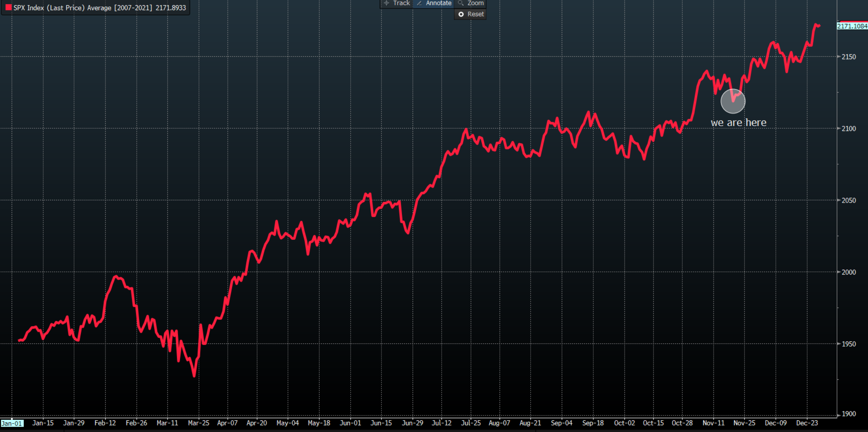Click the Aug-07 date label
The width and height of the screenshot is (868, 432).
(500, 423)
